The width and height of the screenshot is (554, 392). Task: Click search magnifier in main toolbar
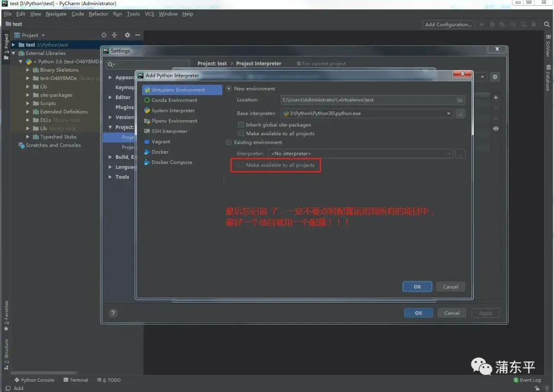coord(547,25)
